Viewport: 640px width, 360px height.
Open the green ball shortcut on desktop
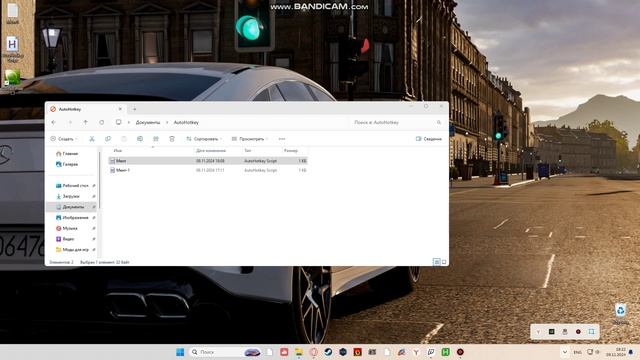12,78
